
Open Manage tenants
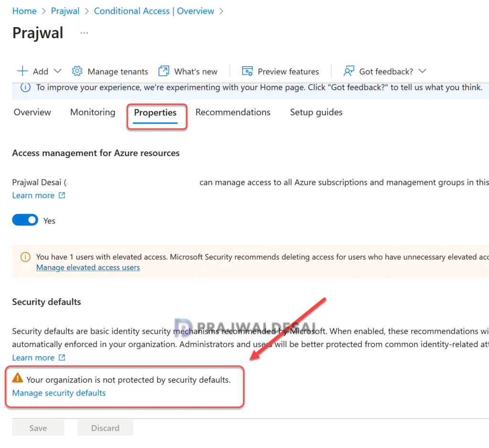[x=117, y=72]
